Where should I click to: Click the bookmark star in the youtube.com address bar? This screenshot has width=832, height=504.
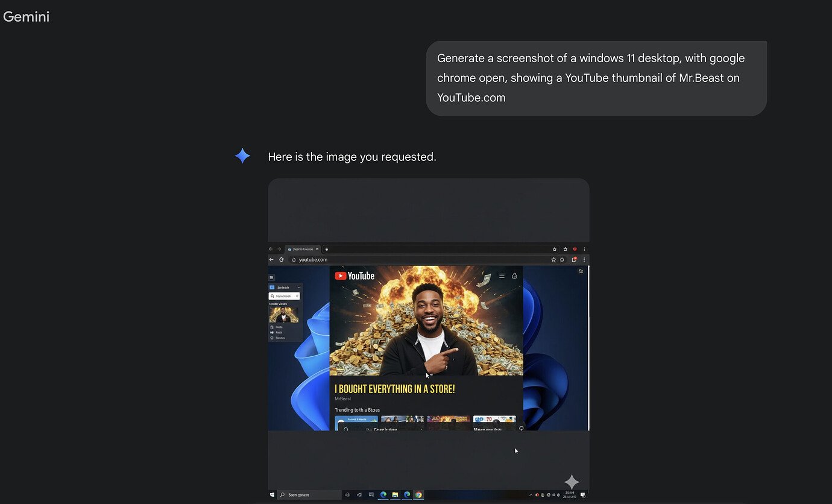(x=553, y=260)
